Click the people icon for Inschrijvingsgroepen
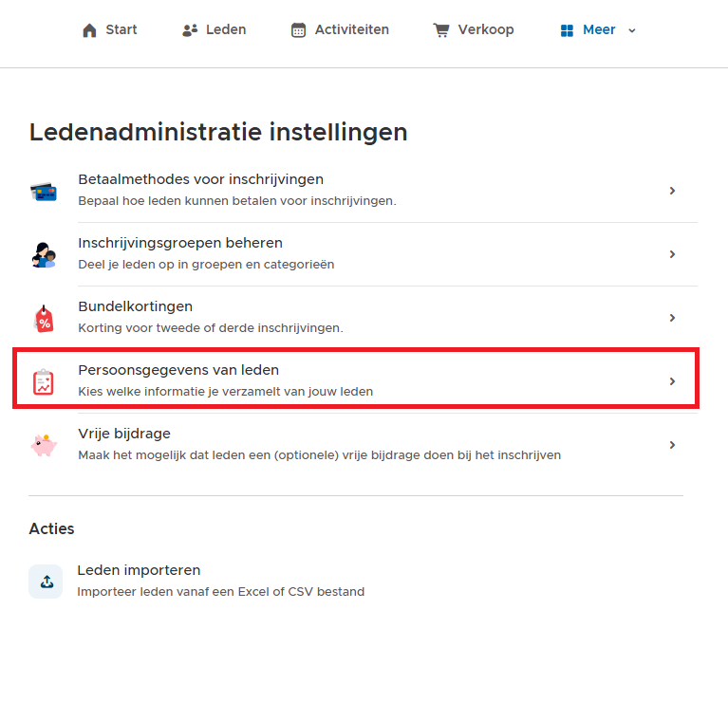This screenshot has height=703, width=728. point(44,255)
